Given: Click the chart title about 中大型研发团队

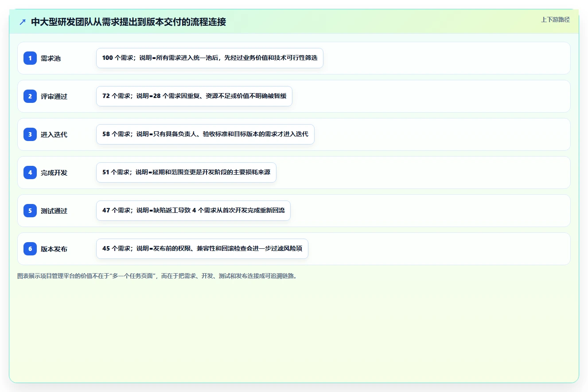Looking at the screenshot, I should pyautogui.click(x=129, y=22).
